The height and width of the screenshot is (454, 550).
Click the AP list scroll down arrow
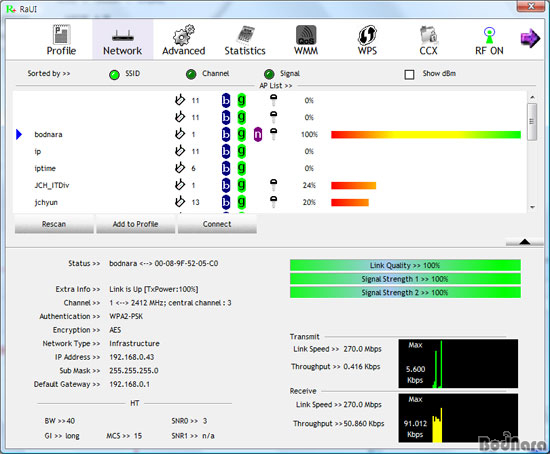532,207
